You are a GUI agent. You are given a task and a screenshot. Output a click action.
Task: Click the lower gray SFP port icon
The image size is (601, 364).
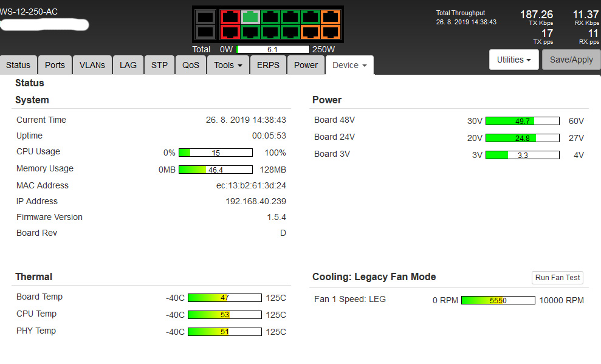click(206, 32)
